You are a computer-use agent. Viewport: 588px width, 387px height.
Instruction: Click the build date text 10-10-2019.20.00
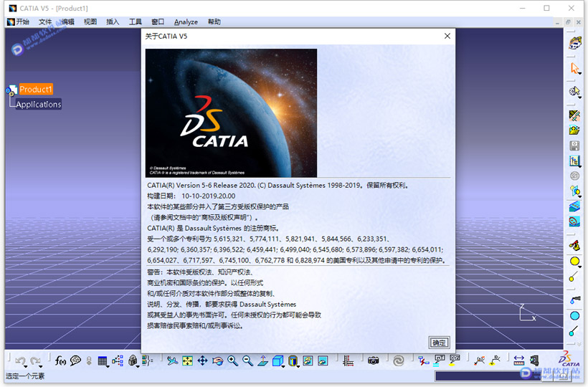209,196
